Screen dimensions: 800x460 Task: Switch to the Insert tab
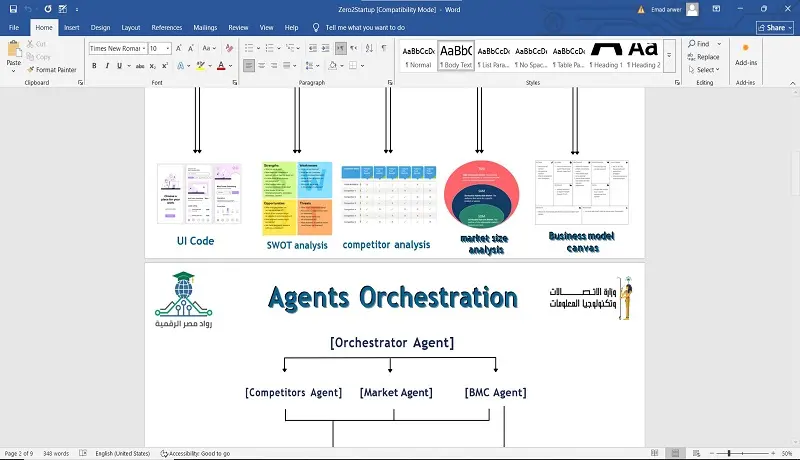[71, 28]
